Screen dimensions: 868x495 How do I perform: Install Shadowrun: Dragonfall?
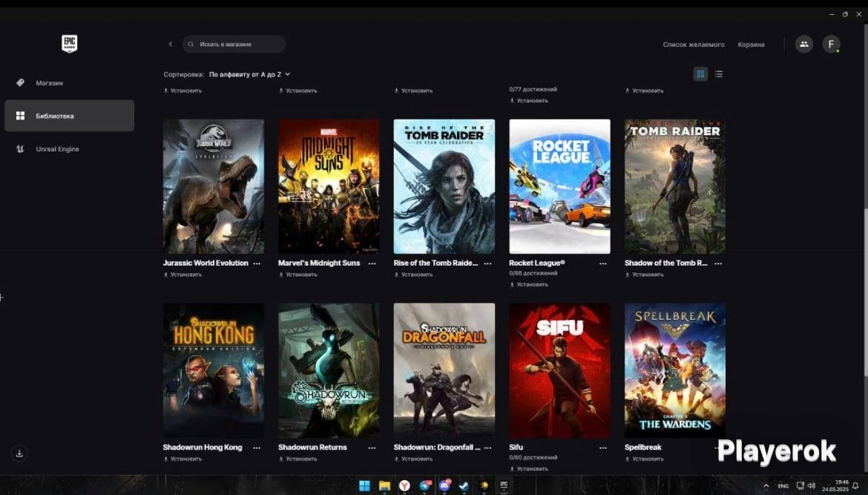[x=413, y=459]
